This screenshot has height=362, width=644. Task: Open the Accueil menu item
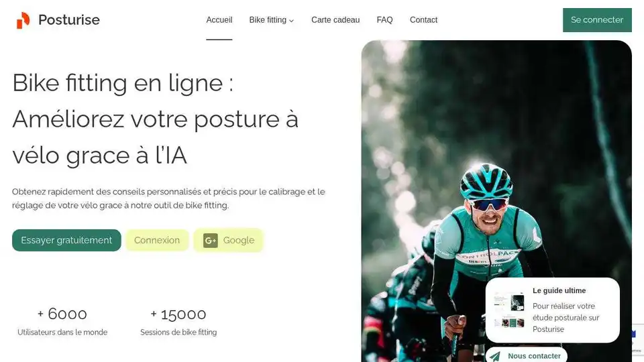pos(219,19)
